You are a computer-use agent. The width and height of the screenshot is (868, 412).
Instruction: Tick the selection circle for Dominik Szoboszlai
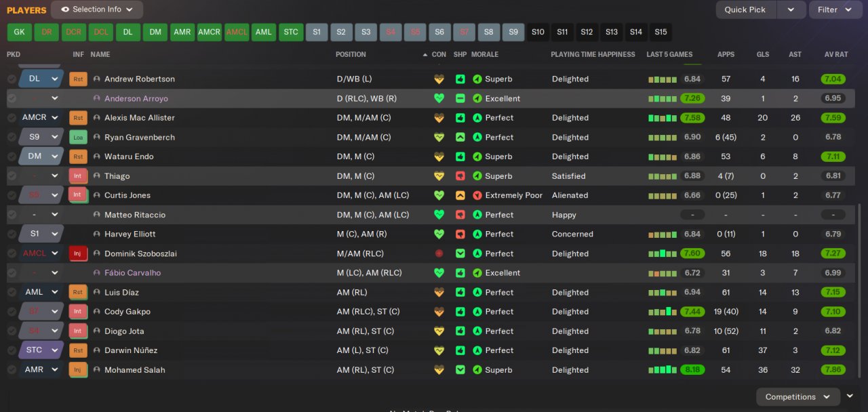(x=12, y=254)
